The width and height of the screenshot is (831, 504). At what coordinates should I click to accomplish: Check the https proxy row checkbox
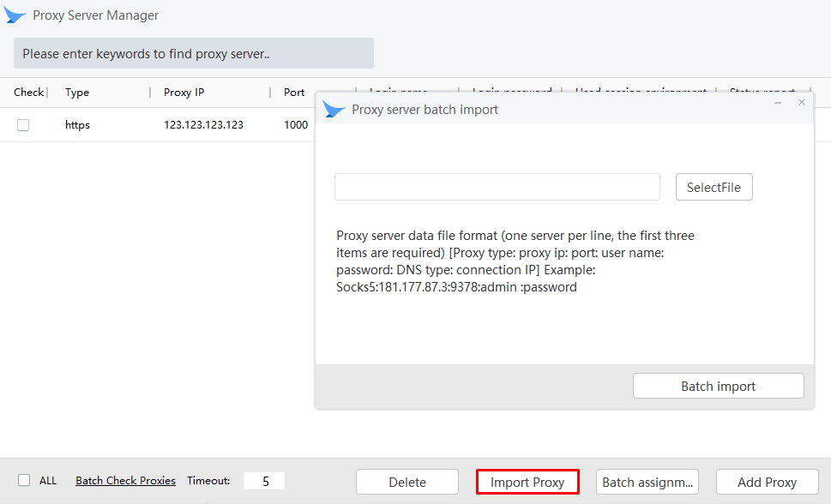click(23, 125)
